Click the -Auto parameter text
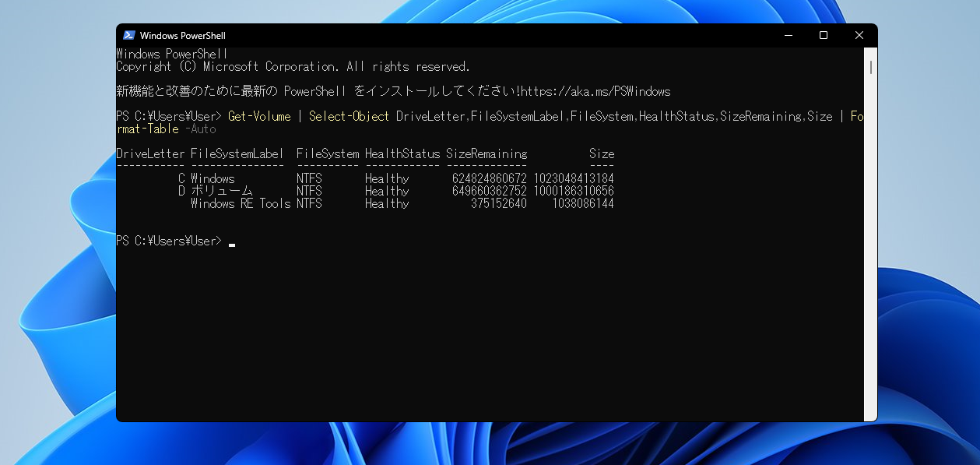Viewport: 980px width, 465px height. [200, 129]
